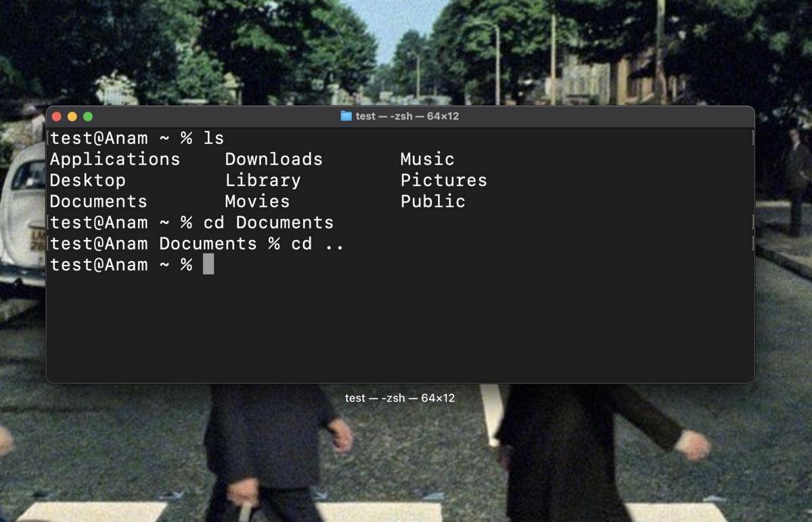Click the "cd .." command text

pyautogui.click(x=317, y=243)
